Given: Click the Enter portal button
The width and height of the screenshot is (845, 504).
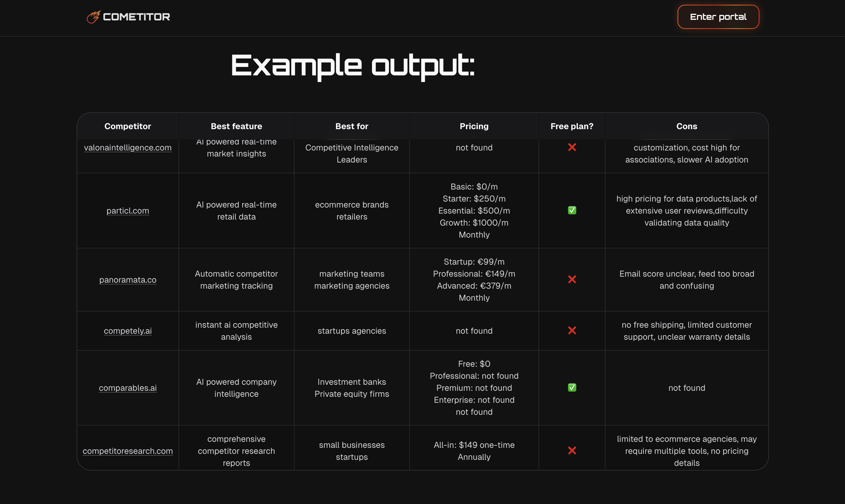Looking at the screenshot, I should pos(718,16).
